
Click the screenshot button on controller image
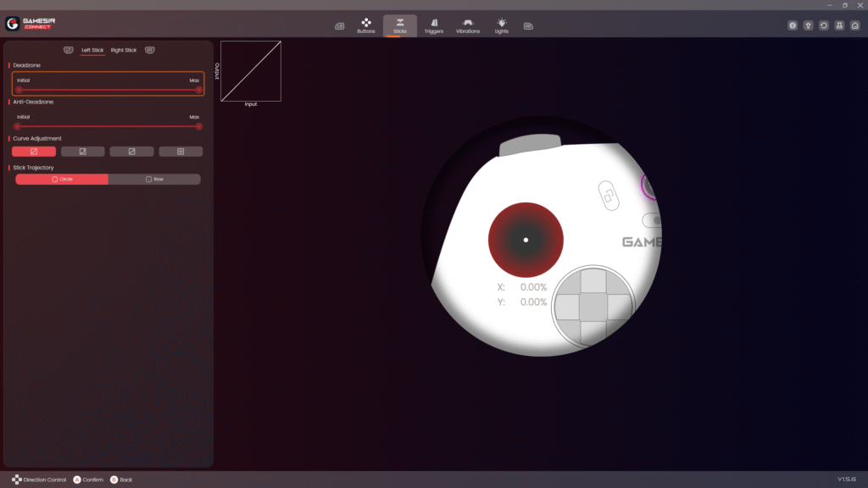(609, 196)
